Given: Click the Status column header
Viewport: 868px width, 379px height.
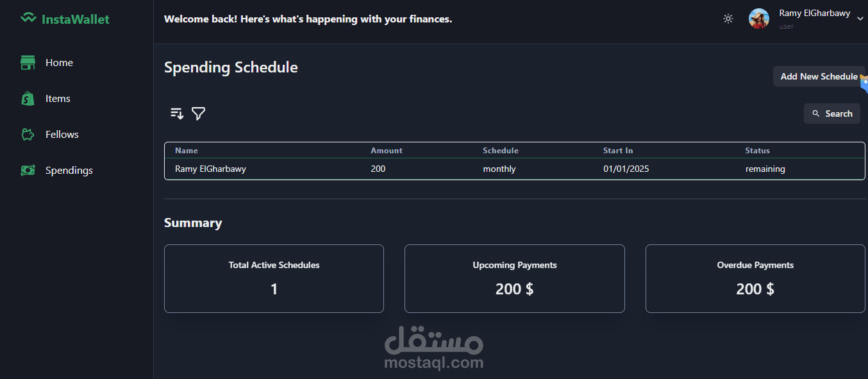Looking at the screenshot, I should tap(757, 151).
